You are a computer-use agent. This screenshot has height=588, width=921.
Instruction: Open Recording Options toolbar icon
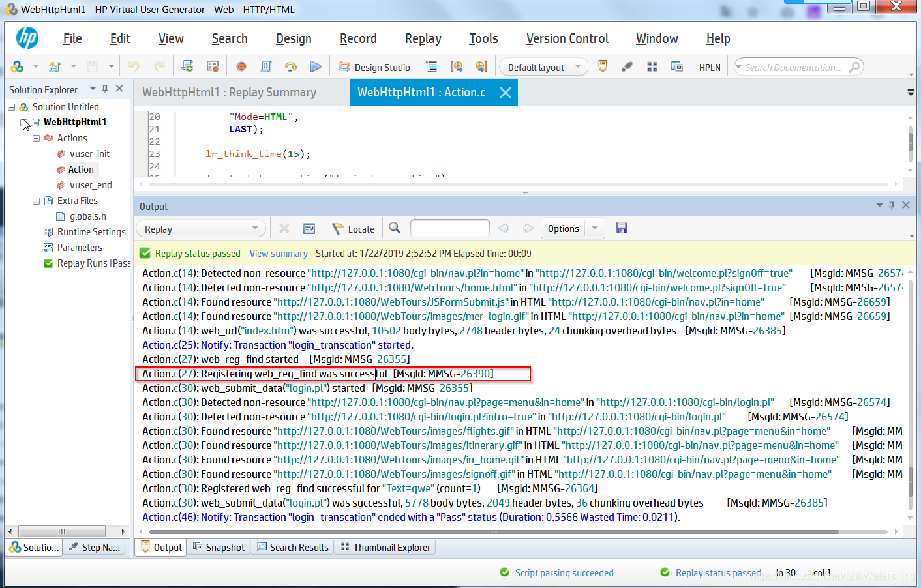point(212,66)
